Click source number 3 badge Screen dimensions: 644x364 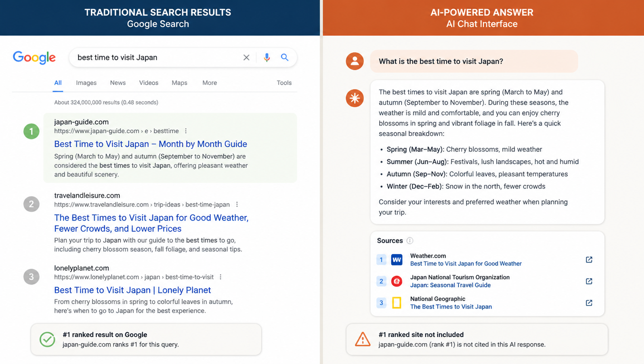click(382, 303)
